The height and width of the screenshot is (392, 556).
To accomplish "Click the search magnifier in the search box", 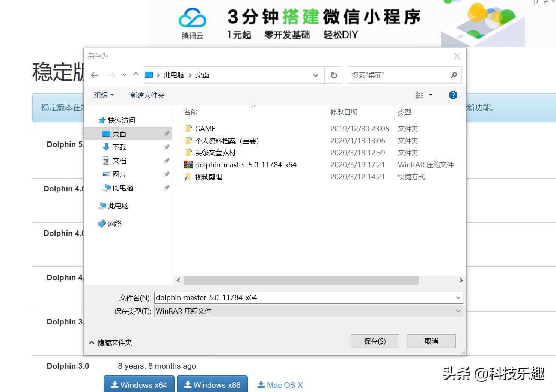I will (x=454, y=75).
